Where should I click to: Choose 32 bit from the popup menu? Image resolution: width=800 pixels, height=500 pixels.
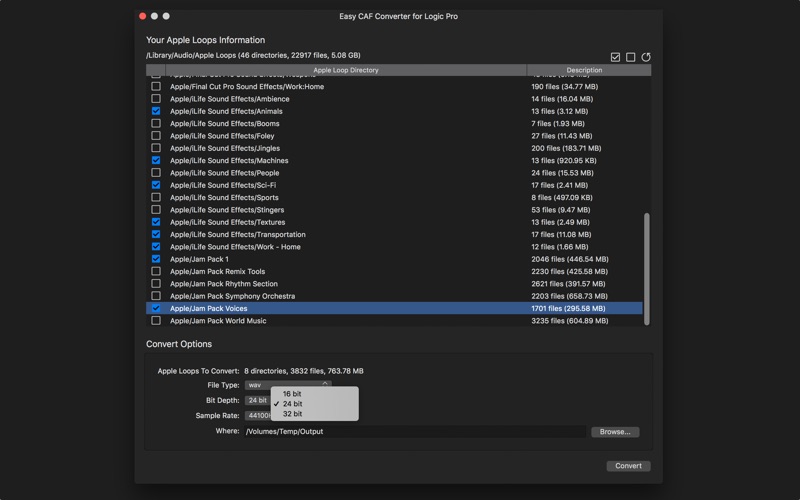(315, 414)
